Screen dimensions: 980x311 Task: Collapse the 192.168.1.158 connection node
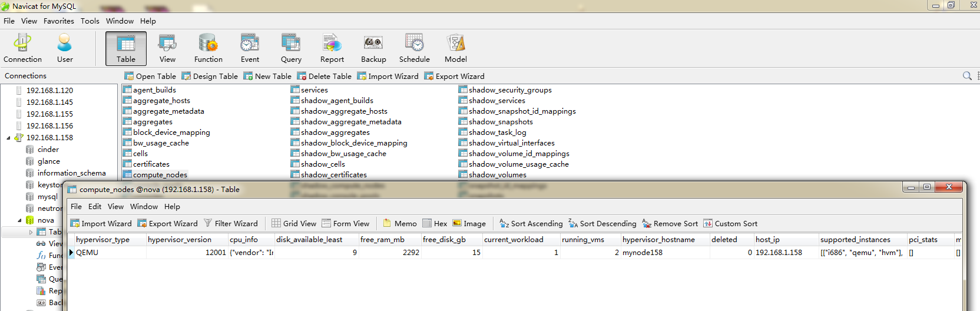click(x=8, y=138)
